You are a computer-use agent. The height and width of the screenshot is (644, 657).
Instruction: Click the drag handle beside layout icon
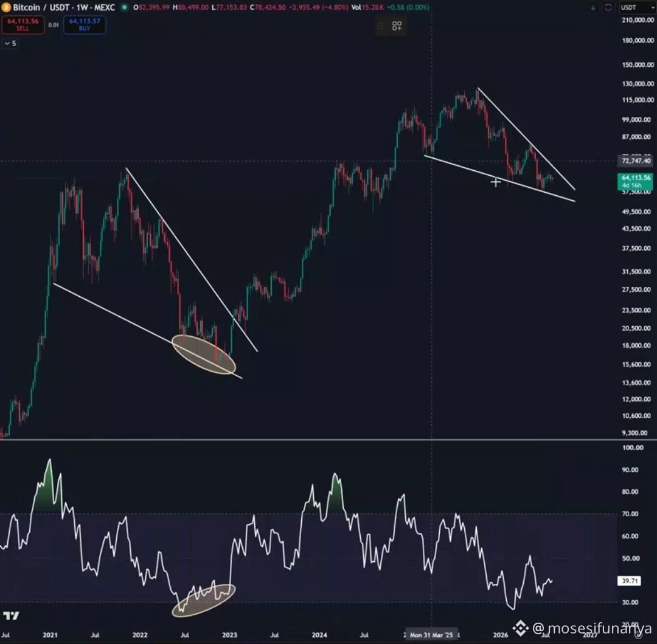pyautogui.click(x=380, y=26)
